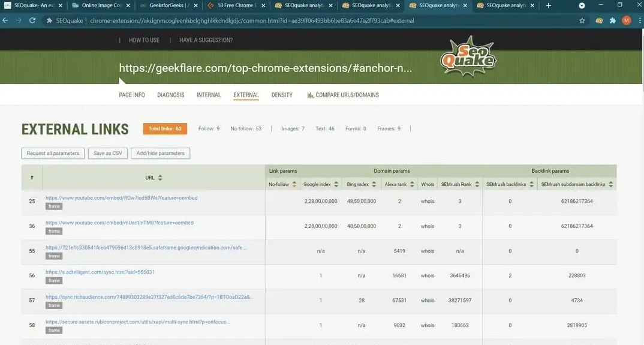Click the Forms: 0 counter
Viewport: 644px width, 345px height.
tap(356, 129)
